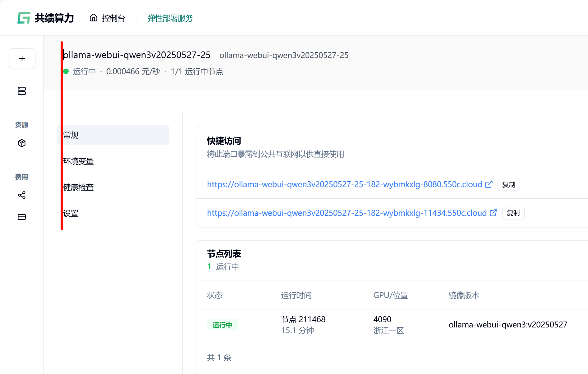Click node 211468 in the node list
The height and width of the screenshot is (374, 588).
pos(303,319)
